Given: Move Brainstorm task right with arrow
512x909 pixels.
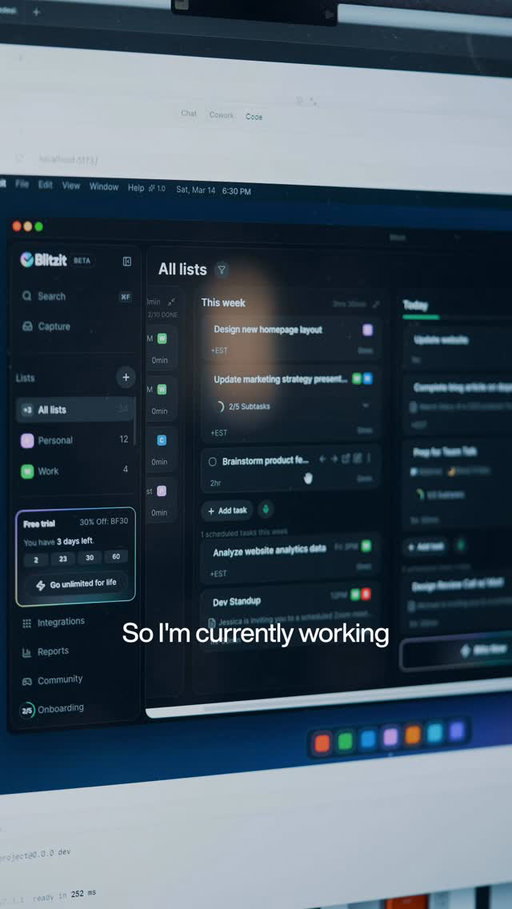Looking at the screenshot, I should 334,459.
